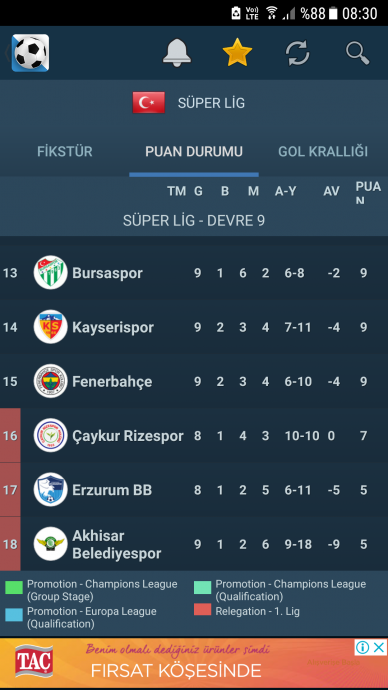Screen dimensions: 388x690
Task: Tap the Turkish flag icon
Action: click(x=149, y=103)
